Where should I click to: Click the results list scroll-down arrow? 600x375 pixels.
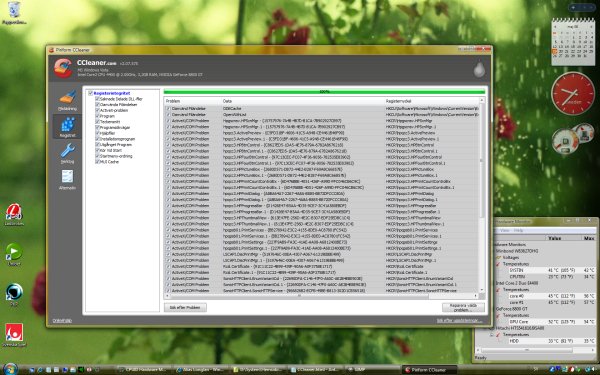pos(482,290)
